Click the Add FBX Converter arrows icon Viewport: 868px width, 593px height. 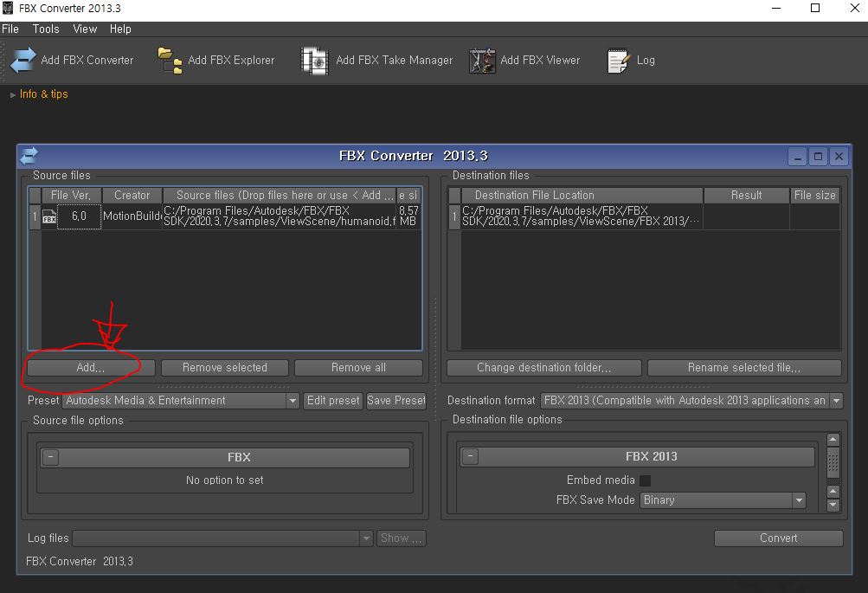[x=23, y=61]
